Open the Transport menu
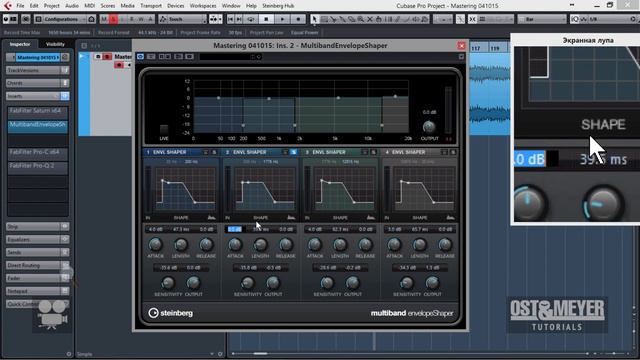This screenshot has height=360, width=640. pyautogui.click(x=151, y=6)
